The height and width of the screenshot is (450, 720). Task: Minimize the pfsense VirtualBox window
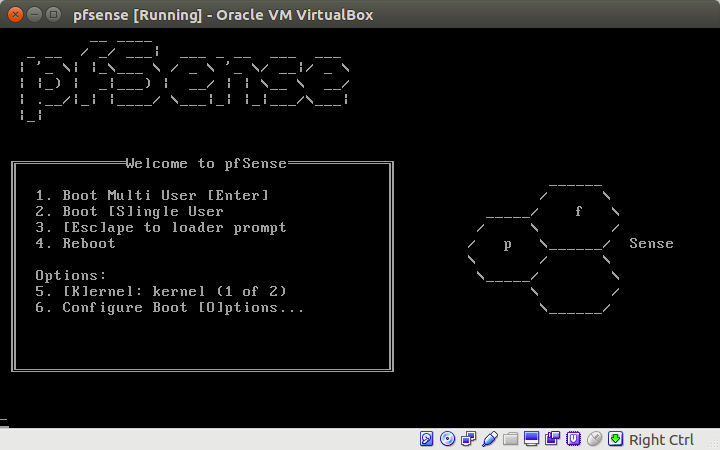pos(34,15)
